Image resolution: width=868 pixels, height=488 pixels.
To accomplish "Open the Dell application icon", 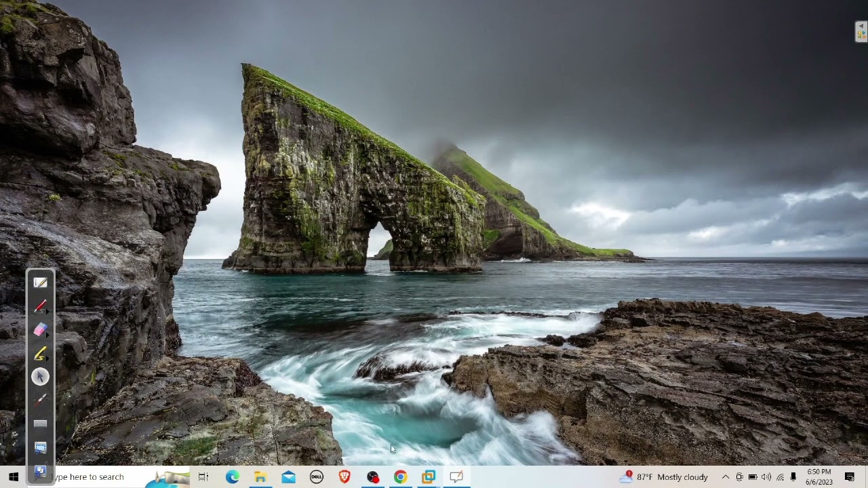I will pyautogui.click(x=316, y=477).
